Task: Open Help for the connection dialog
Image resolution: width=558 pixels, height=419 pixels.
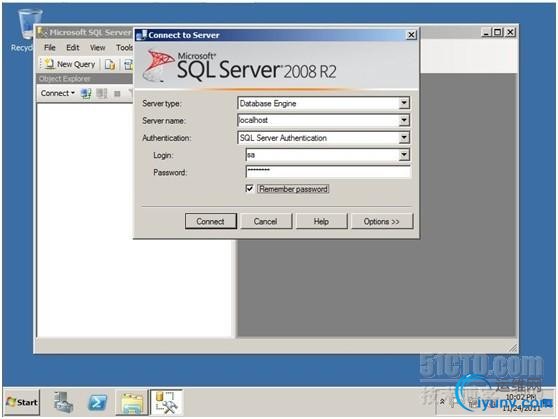Action: [321, 221]
